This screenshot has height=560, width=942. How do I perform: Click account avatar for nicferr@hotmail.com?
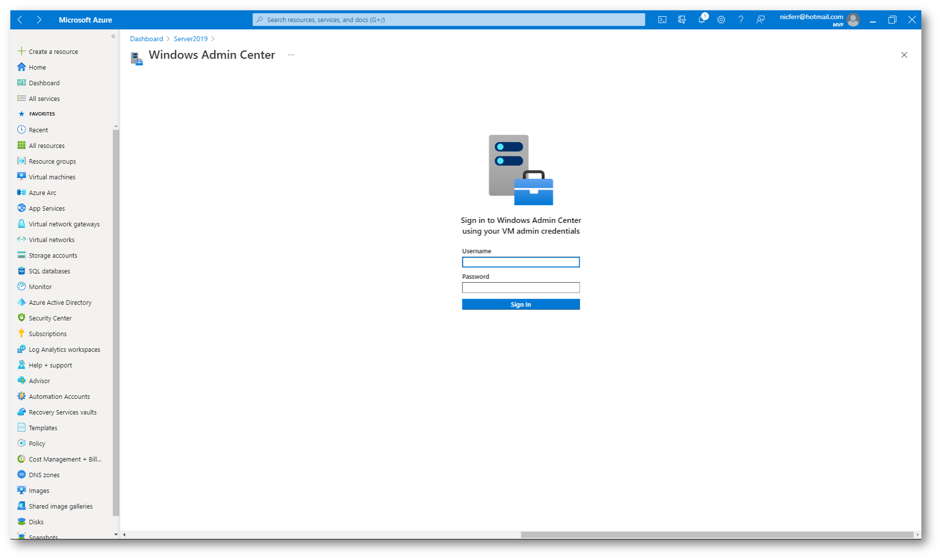[x=853, y=20]
